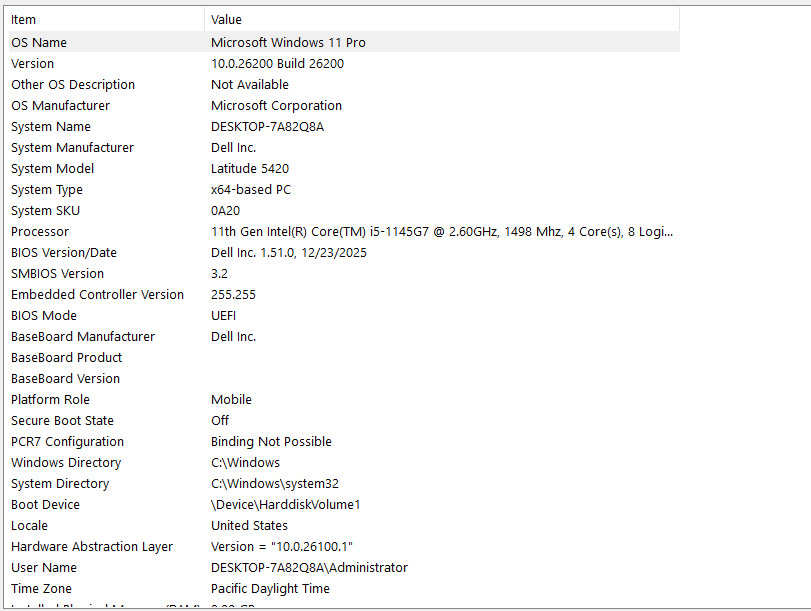Select the Other OS Description label
Viewport: 811px width, 611px height.
click(73, 84)
